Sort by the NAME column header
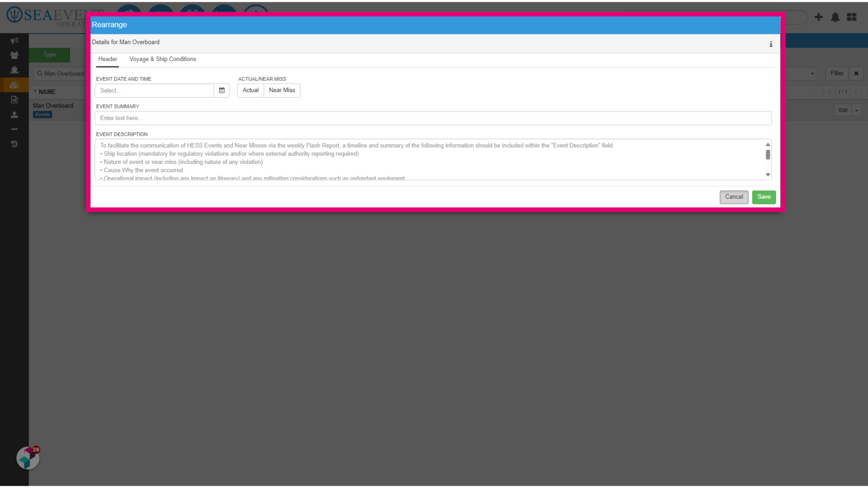Viewport: 868px width, 488px height. coord(47,92)
